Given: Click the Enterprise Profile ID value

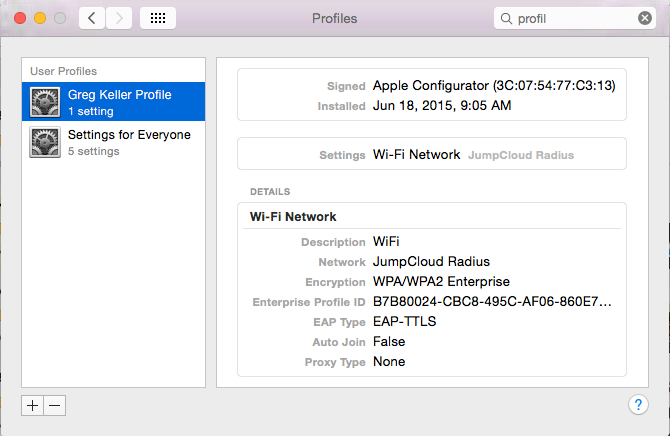Looking at the screenshot, I should (x=492, y=302).
